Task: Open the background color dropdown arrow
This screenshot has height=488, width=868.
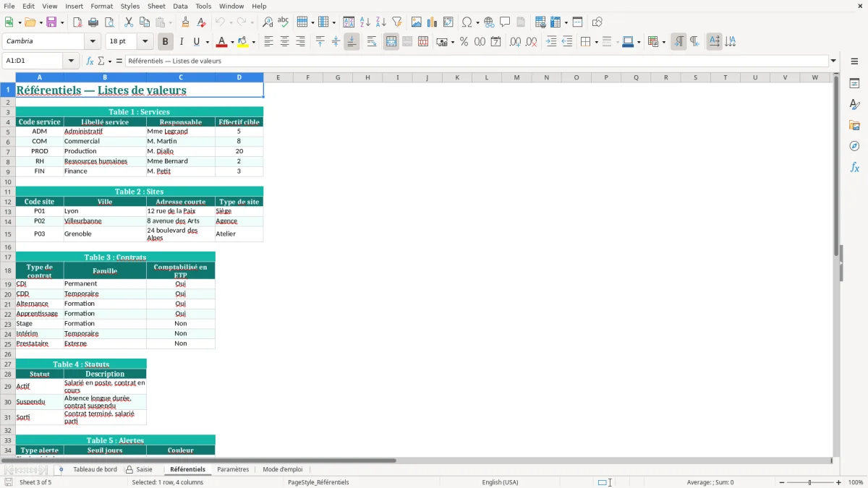Action: point(253,42)
